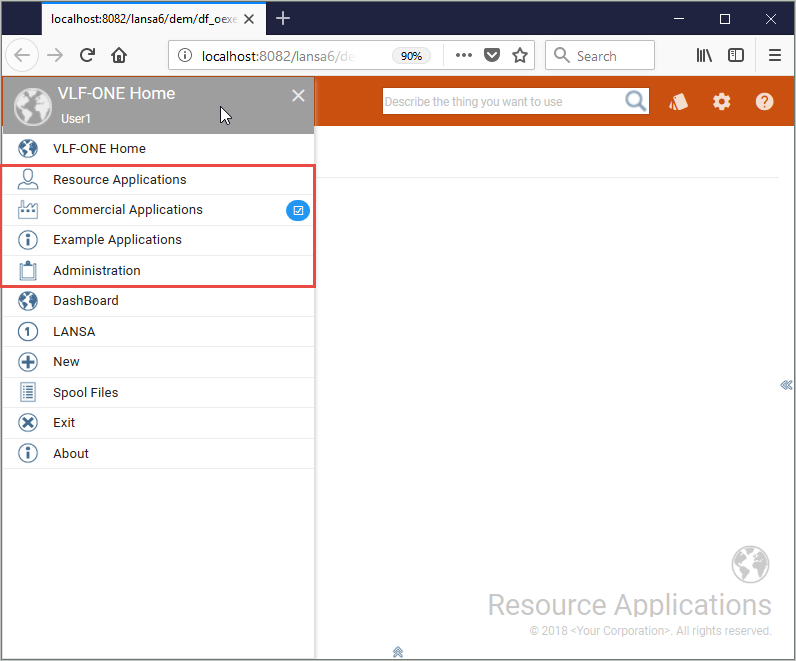Screen dimensions: 796x661
Task: Choose New from the menu
Action: tap(158, 362)
